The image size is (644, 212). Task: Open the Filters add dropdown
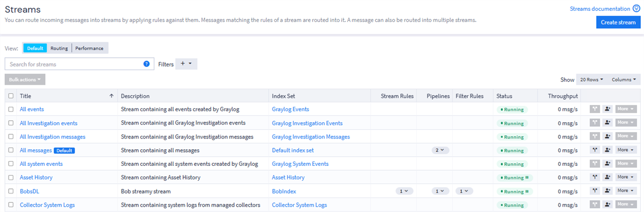click(186, 64)
